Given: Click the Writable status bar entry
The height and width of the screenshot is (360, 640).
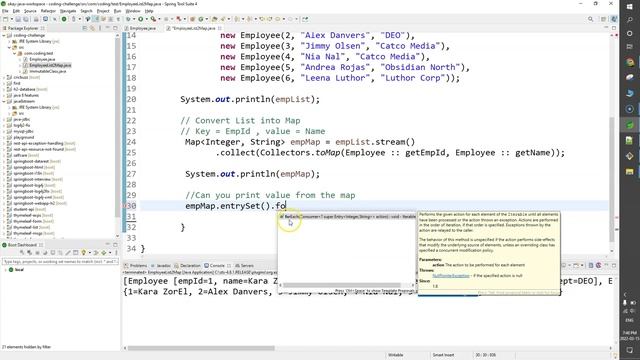Looking at the screenshot, I should coord(395,355).
